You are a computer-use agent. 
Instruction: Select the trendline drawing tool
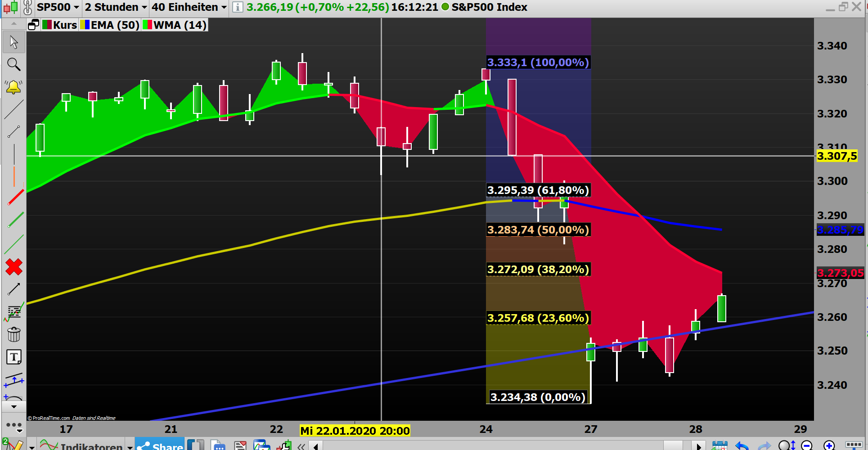[14, 108]
